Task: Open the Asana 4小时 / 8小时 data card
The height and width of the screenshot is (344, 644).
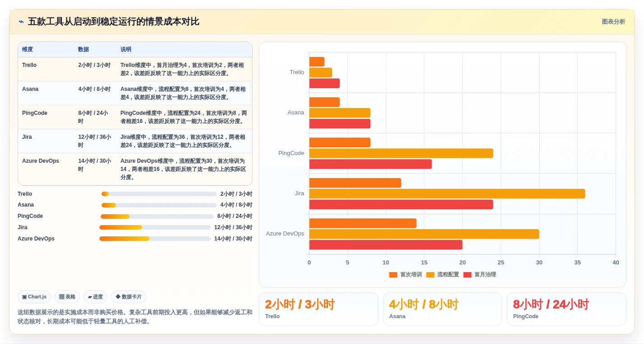Action: pyautogui.click(x=442, y=309)
